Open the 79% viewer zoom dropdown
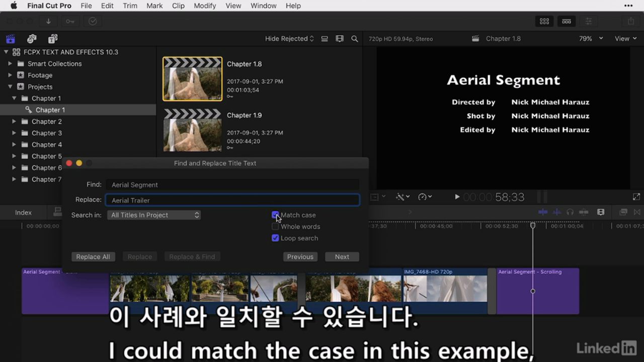 (x=592, y=39)
